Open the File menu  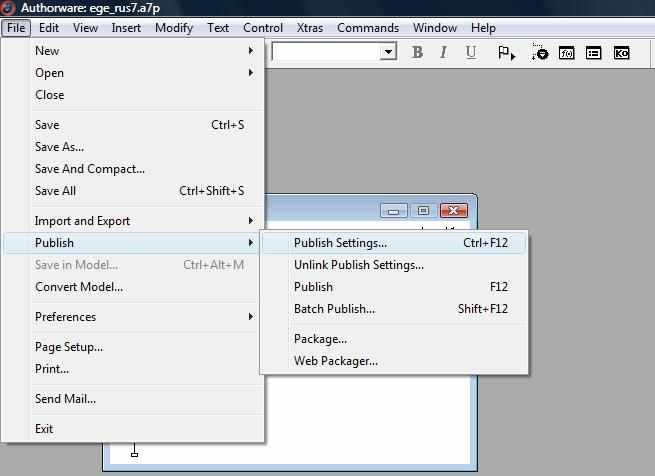point(16,28)
